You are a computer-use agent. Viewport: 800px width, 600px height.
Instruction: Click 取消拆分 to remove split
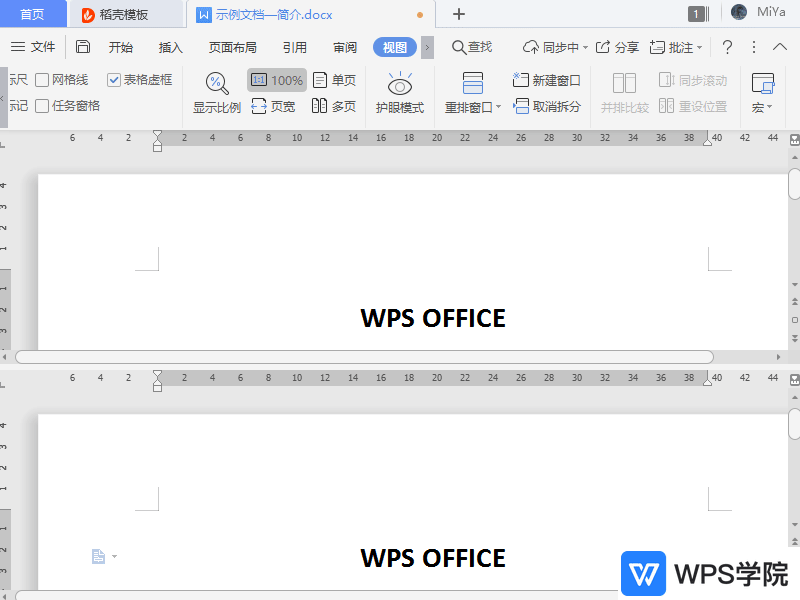point(546,106)
